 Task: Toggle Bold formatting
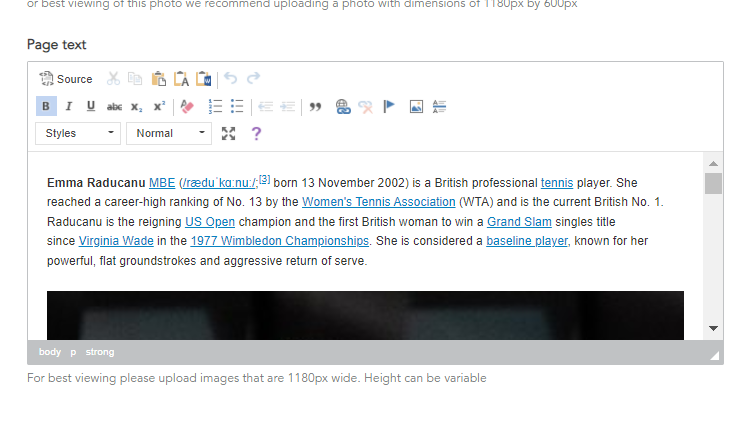tap(46, 106)
